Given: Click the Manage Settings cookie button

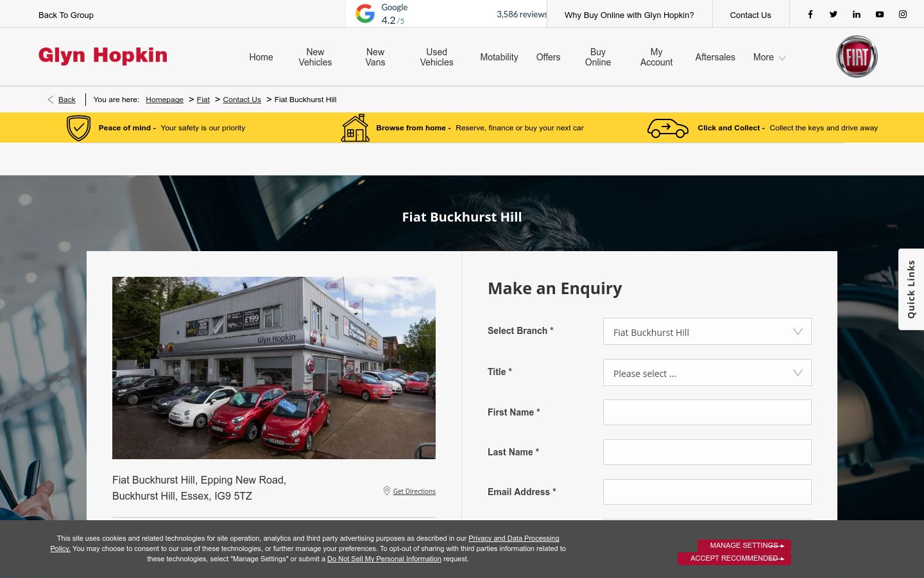Looking at the screenshot, I should [x=744, y=545].
